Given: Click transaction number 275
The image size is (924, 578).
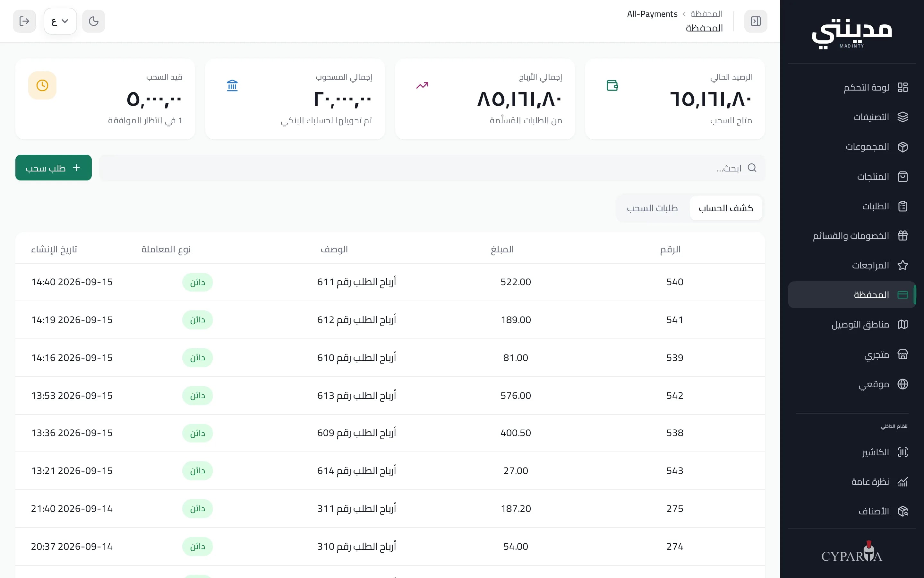Looking at the screenshot, I should [x=675, y=508].
